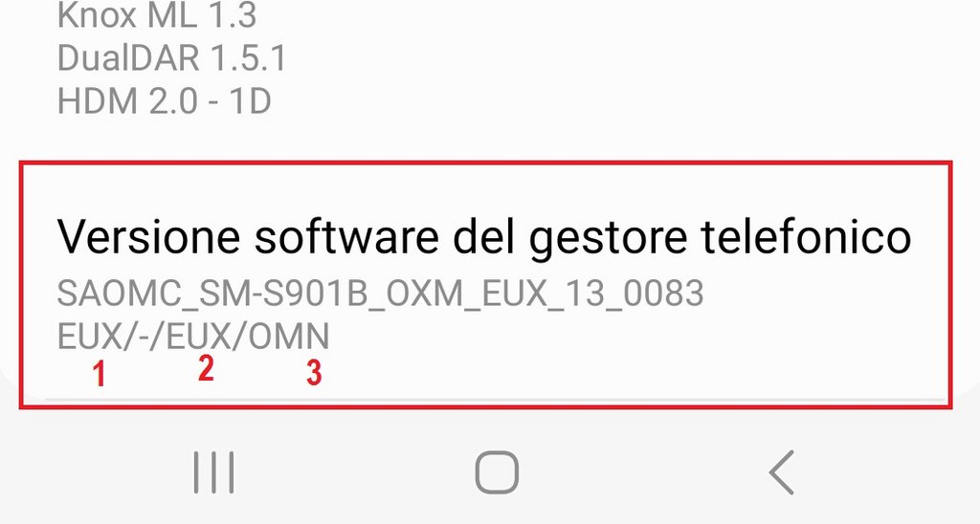Click the red number 3 annotation
The height and width of the screenshot is (524, 980).
[x=314, y=374]
